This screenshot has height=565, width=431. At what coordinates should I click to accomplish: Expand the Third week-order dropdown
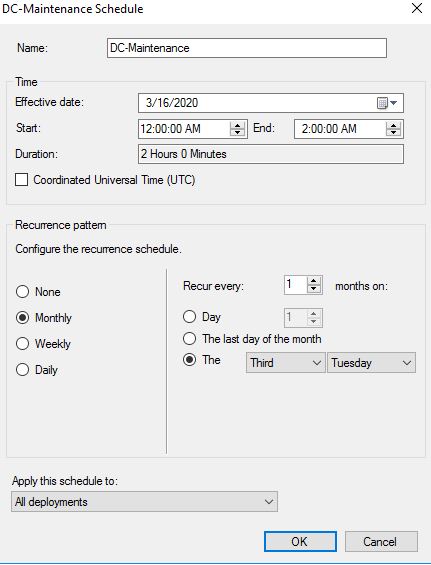(x=285, y=362)
